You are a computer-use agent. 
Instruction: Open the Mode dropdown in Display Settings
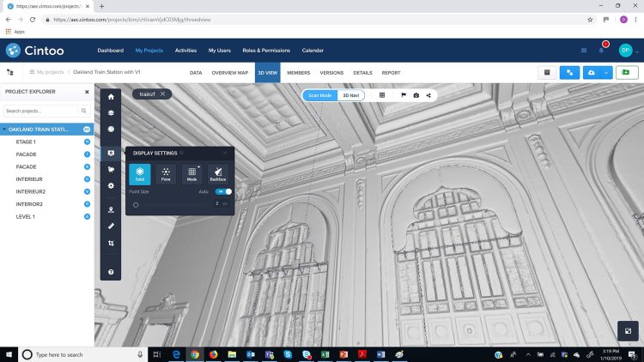[x=191, y=174]
